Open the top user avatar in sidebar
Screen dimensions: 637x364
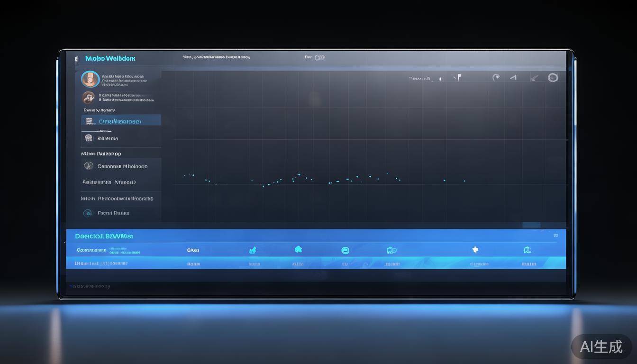[90, 79]
